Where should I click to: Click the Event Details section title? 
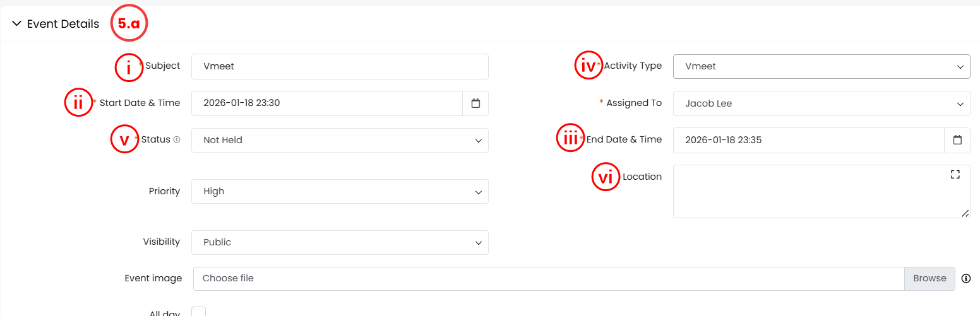pyautogui.click(x=63, y=24)
